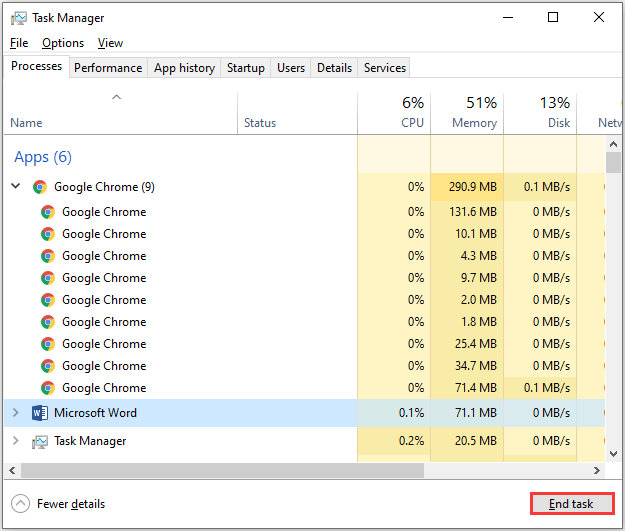Expand the Microsoft Word process group
625x531 pixels.
[x=16, y=412]
